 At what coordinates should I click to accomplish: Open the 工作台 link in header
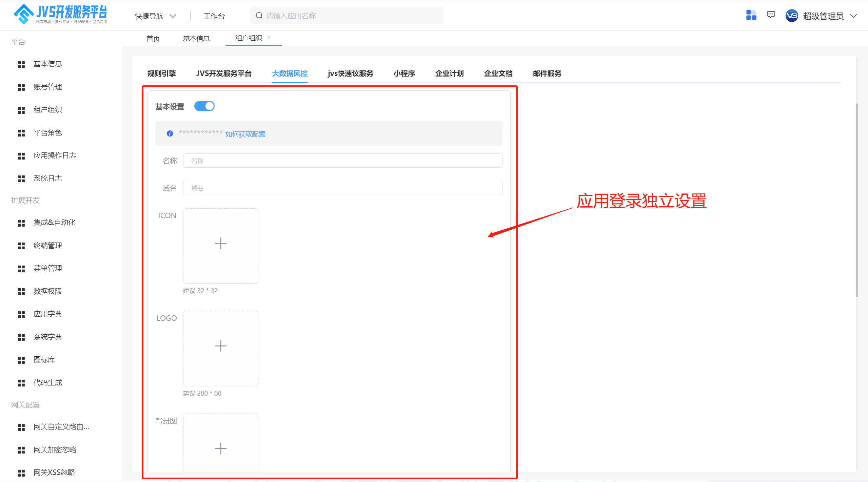click(x=214, y=16)
